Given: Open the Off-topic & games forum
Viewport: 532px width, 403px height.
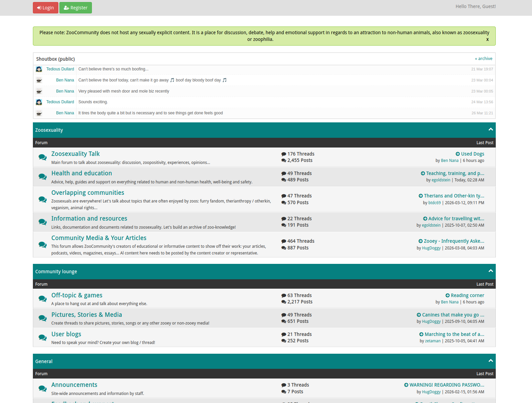Looking at the screenshot, I should 77,295.
